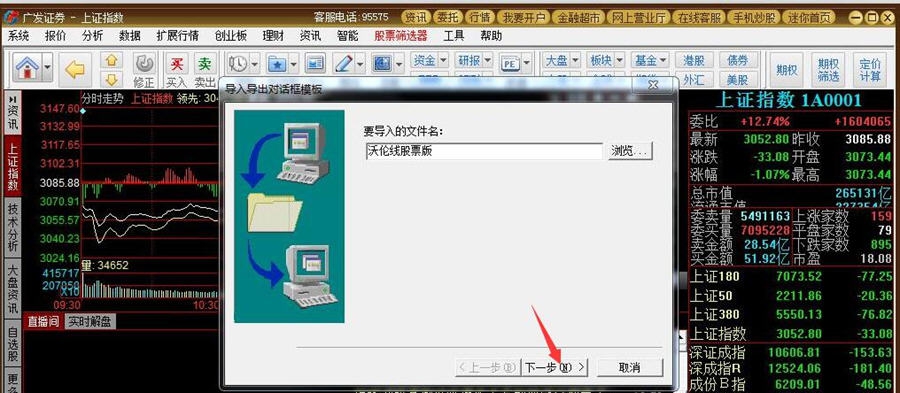Click the clock period icon
This screenshot has height=393, width=900.
(x=238, y=63)
